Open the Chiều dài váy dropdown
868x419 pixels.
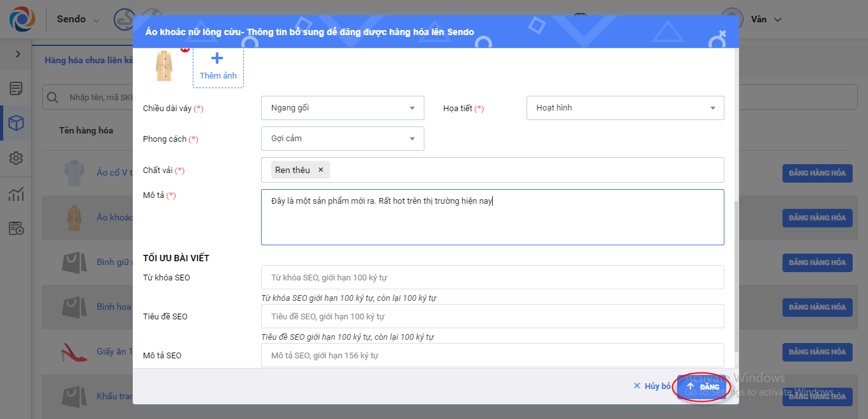pyautogui.click(x=343, y=108)
